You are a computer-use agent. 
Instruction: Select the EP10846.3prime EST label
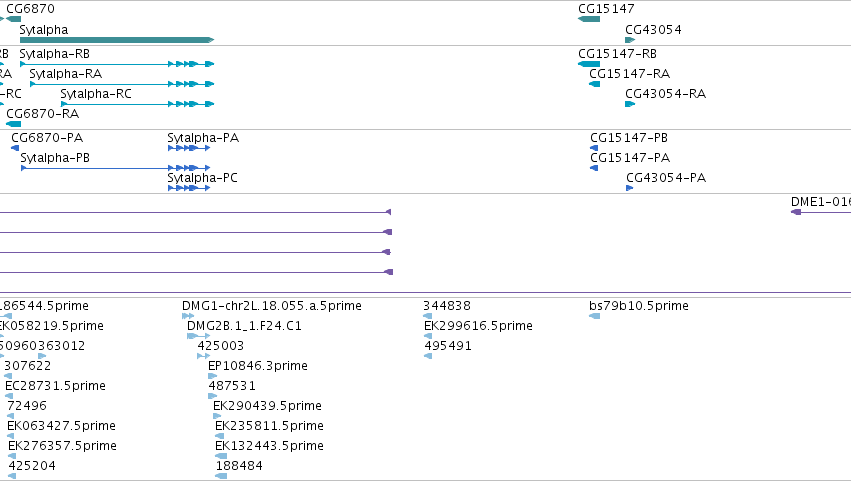click(258, 366)
